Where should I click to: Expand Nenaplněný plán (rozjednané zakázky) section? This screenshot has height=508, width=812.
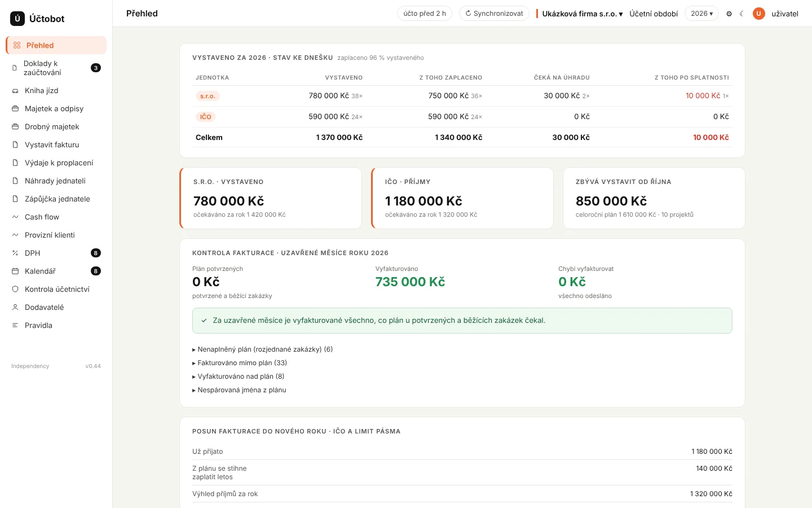coord(263,349)
